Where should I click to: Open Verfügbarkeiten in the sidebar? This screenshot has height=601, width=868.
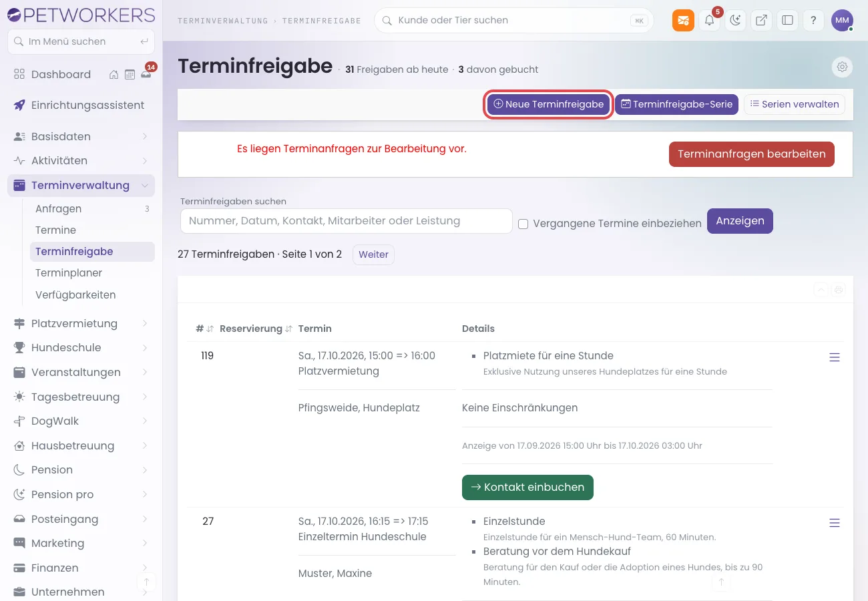pos(92,295)
